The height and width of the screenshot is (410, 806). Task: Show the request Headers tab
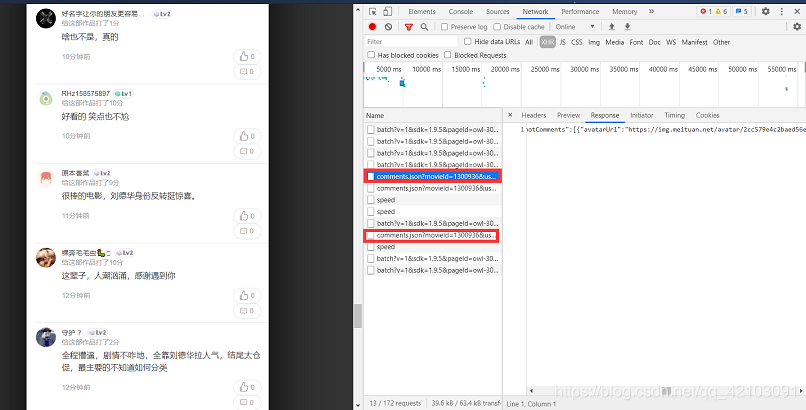(x=534, y=115)
